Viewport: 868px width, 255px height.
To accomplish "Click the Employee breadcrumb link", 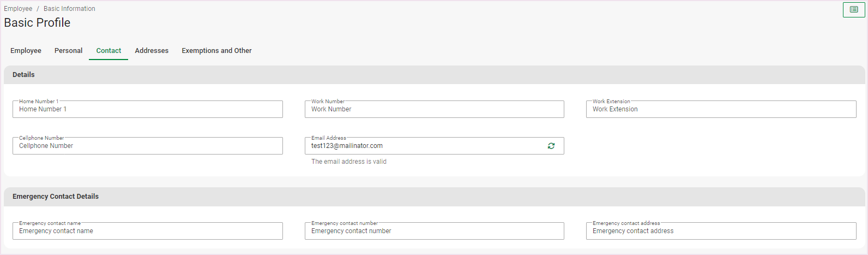I will pyautogui.click(x=18, y=9).
